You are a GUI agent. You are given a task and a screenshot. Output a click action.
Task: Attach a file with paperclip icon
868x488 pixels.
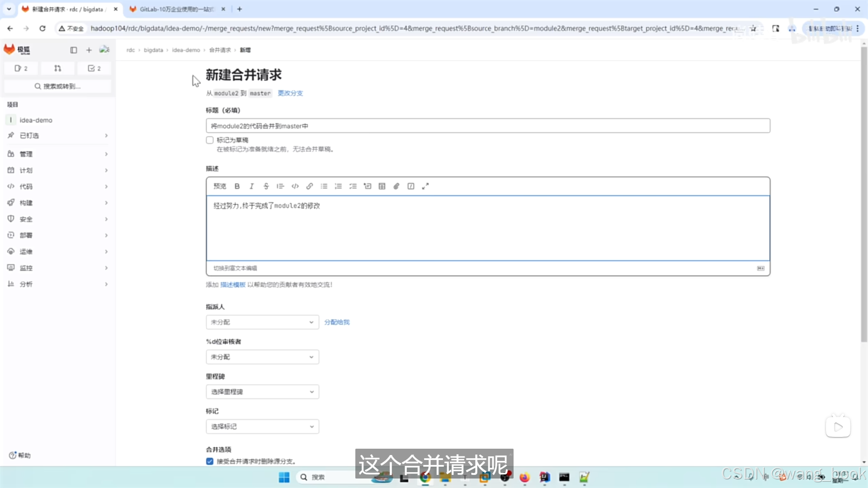[396, 186]
